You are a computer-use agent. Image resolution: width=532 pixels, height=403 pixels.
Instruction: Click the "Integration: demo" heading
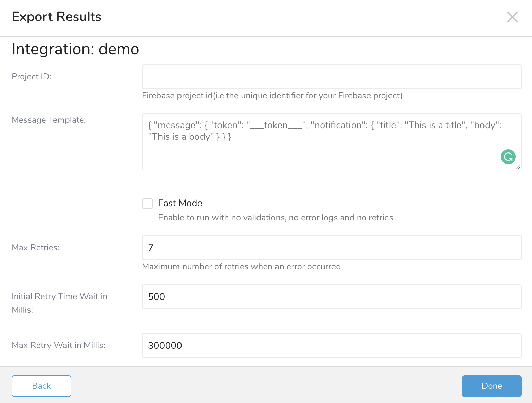coord(75,49)
